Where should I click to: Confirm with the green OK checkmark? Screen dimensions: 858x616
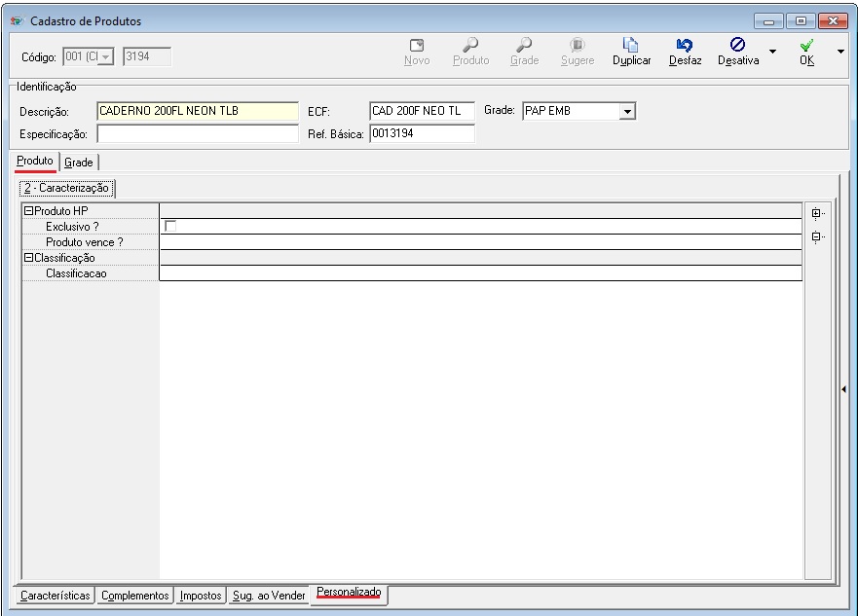806,52
